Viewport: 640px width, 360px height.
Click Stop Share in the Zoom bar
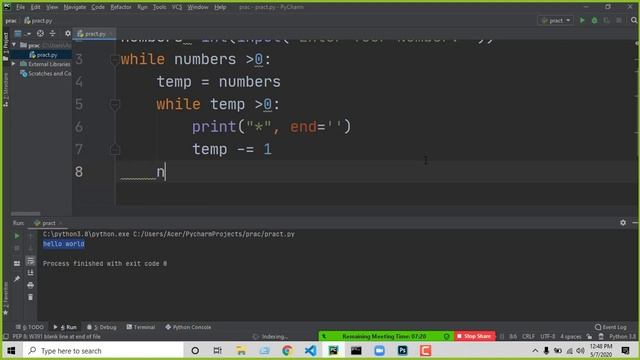474,336
